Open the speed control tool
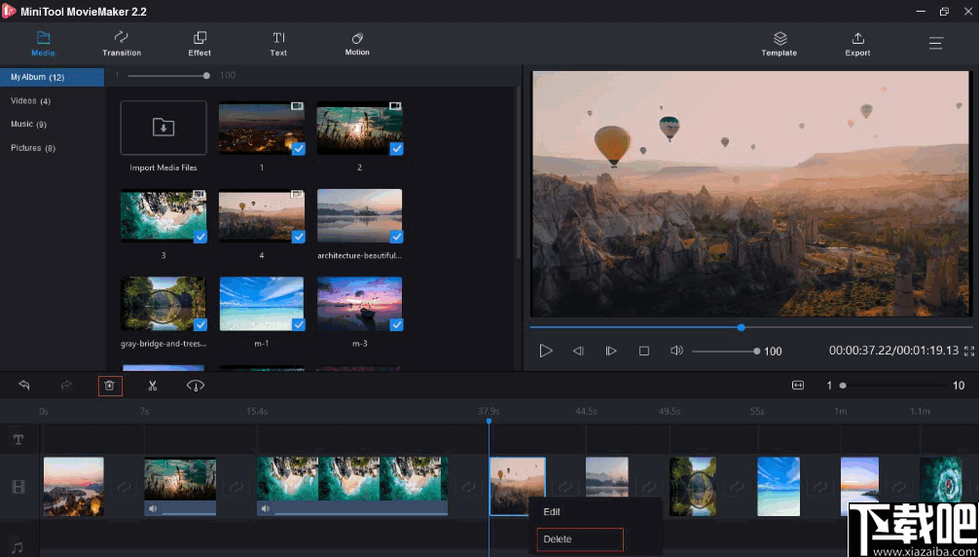The height and width of the screenshot is (557, 980). tap(195, 386)
